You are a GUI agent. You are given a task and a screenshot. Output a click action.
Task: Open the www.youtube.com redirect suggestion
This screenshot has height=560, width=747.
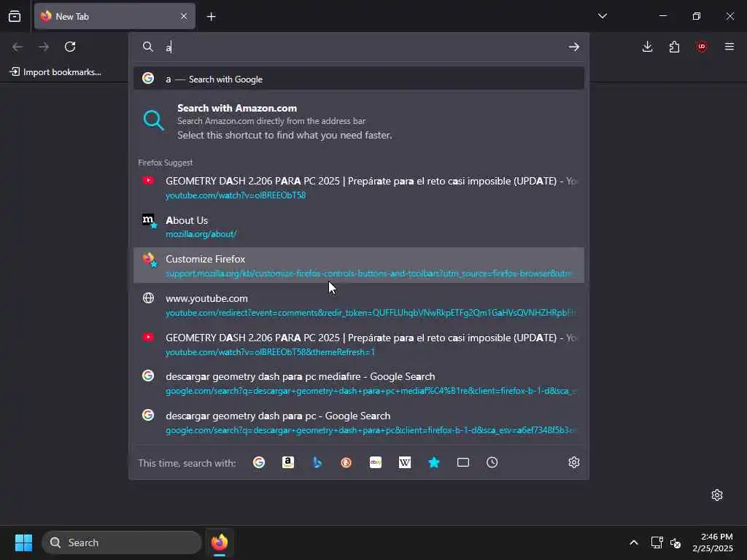[359, 305]
